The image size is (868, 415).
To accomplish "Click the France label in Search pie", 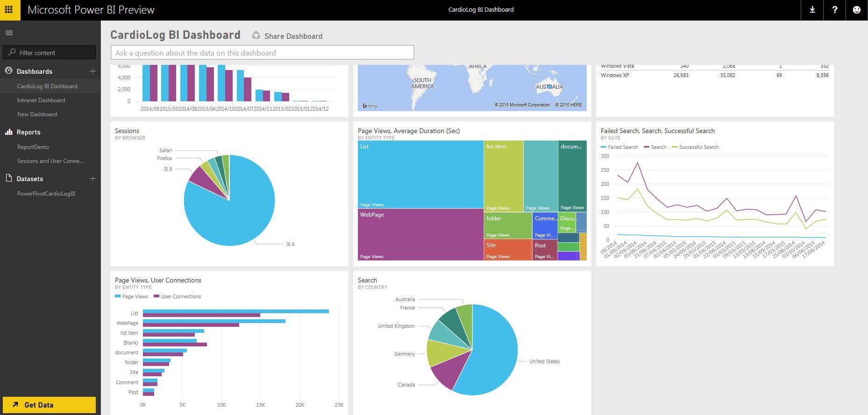I will [x=407, y=308].
